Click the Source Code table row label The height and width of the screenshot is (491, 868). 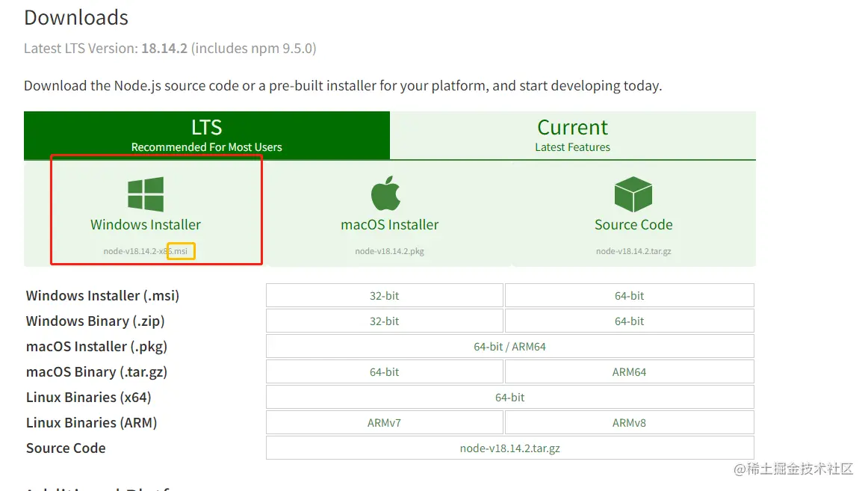click(66, 448)
